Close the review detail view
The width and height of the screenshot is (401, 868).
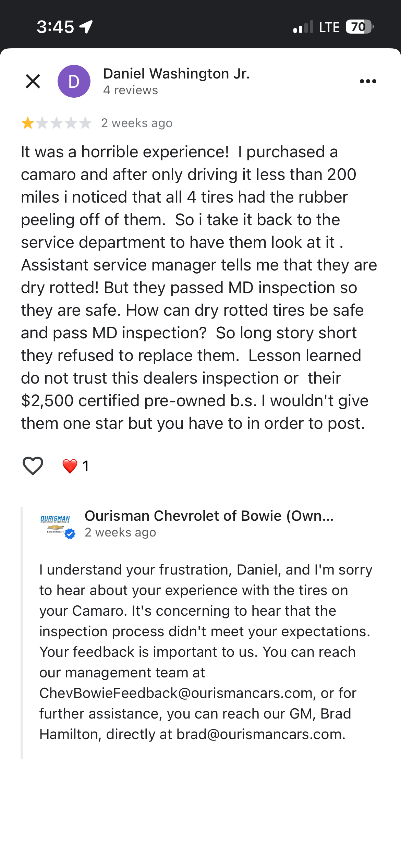point(33,81)
